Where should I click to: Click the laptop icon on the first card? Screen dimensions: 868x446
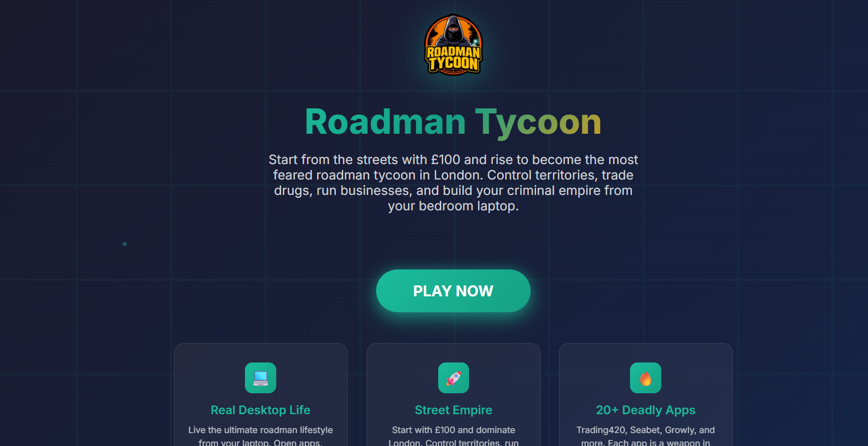coord(260,378)
